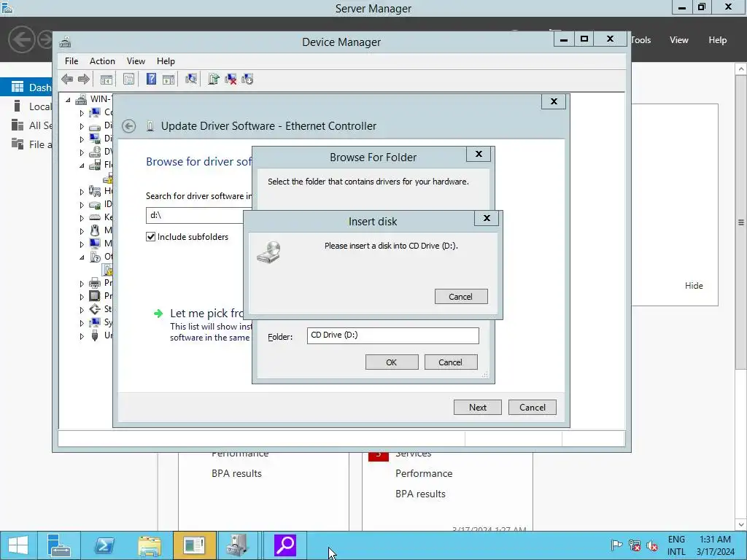Close the Browse For Folder dialog with X
Image resolution: width=747 pixels, height=560 pixels.
479,154
